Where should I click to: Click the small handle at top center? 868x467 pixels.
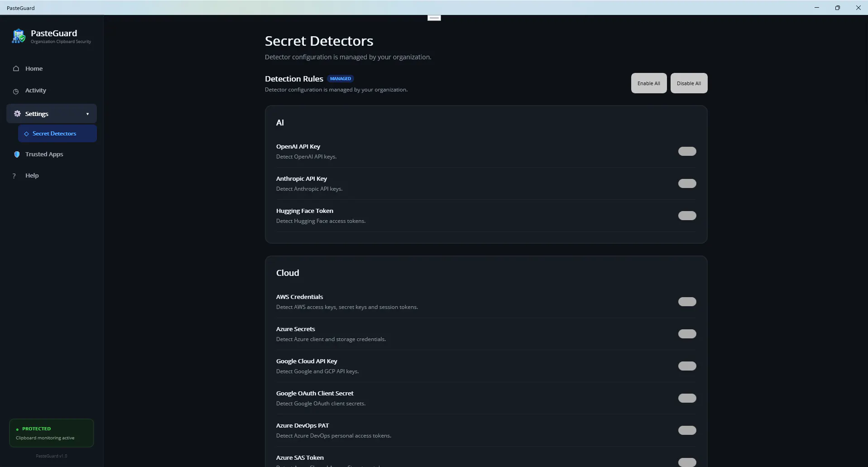434,18
